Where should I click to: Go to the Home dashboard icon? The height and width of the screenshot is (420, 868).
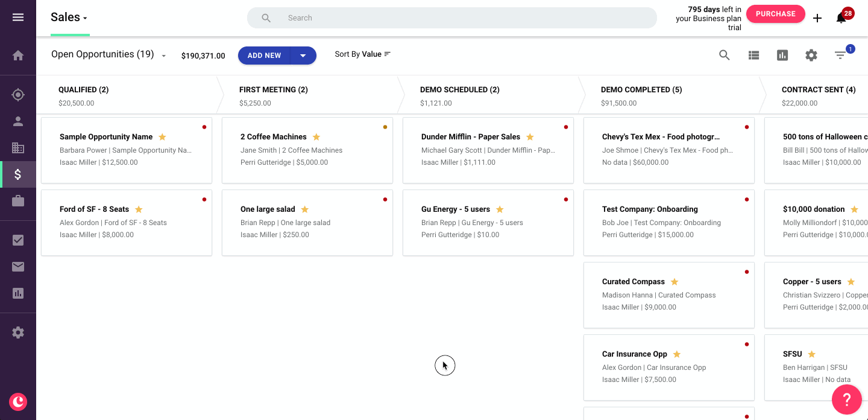(x=18, y=56)
